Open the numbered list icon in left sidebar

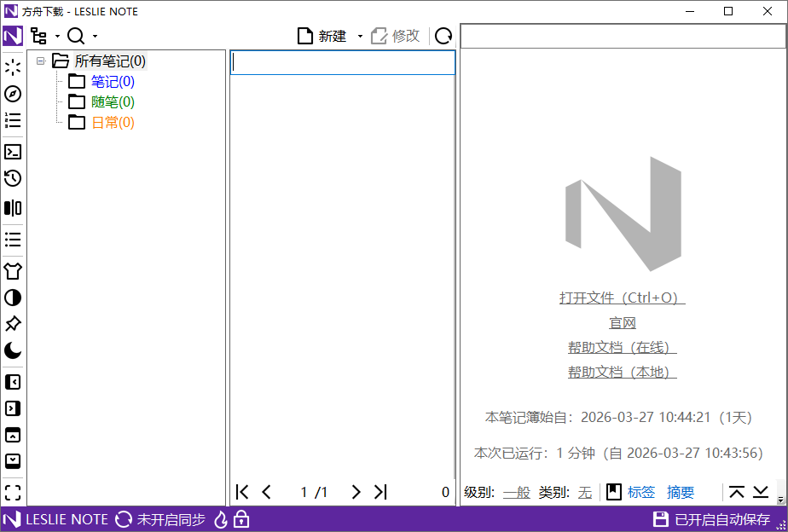[12, 120]
